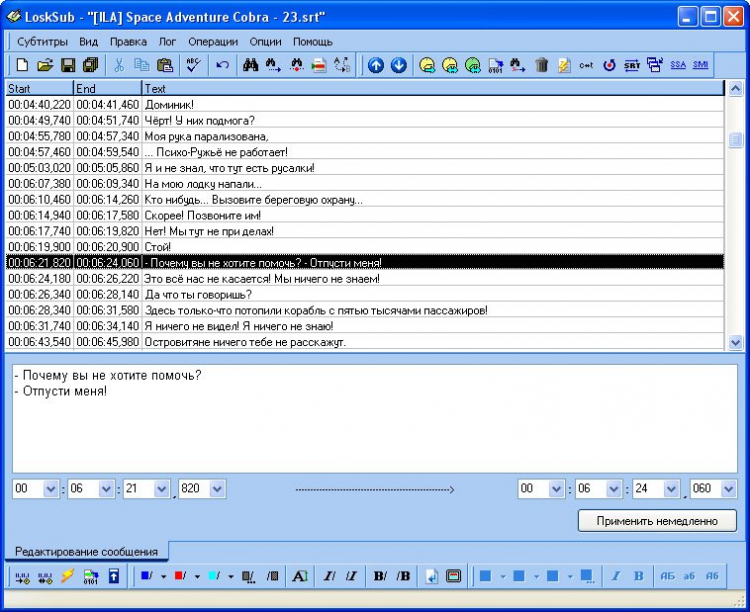Open the end minutes dropdown

(x=613, y=489)
